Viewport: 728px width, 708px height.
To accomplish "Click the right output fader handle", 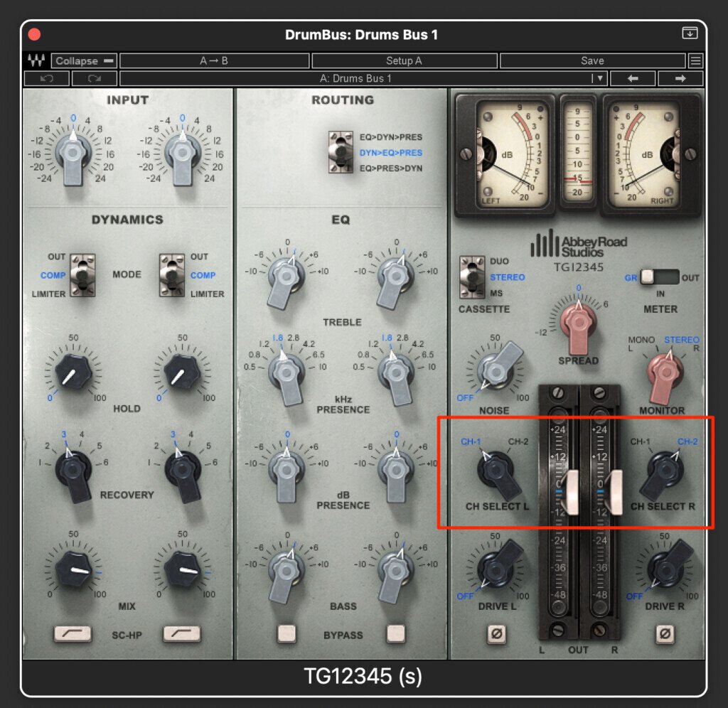I will coord(616,492).
